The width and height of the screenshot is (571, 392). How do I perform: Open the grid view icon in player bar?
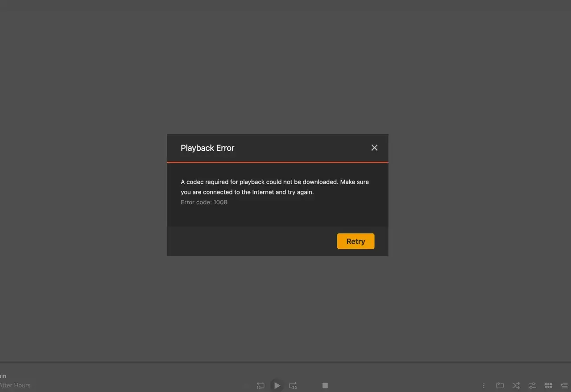(x=548, y=385)
